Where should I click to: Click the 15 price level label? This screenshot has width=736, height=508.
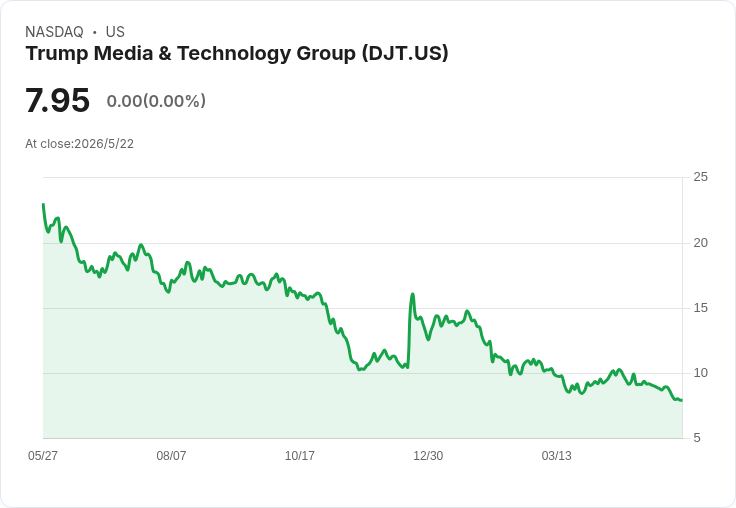point(700,308)
